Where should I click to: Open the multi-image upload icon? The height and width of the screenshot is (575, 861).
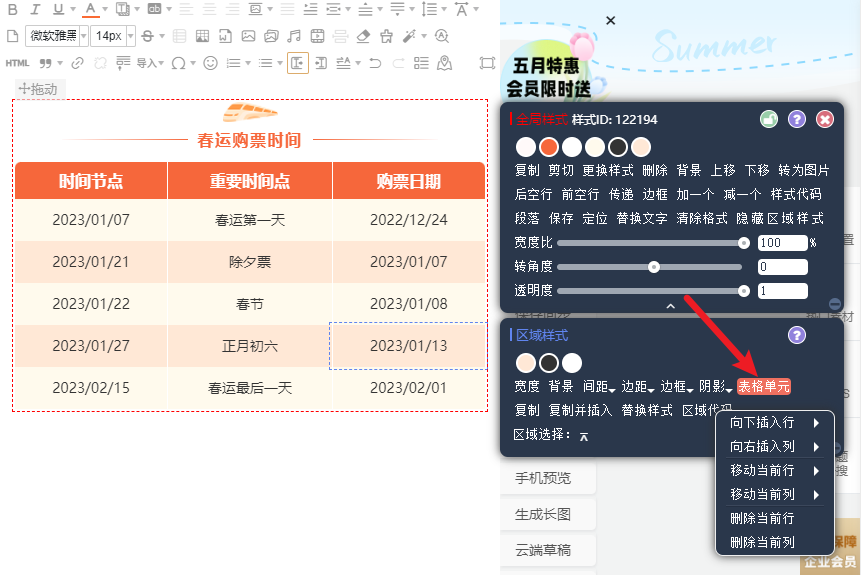[x=271, y=36]
